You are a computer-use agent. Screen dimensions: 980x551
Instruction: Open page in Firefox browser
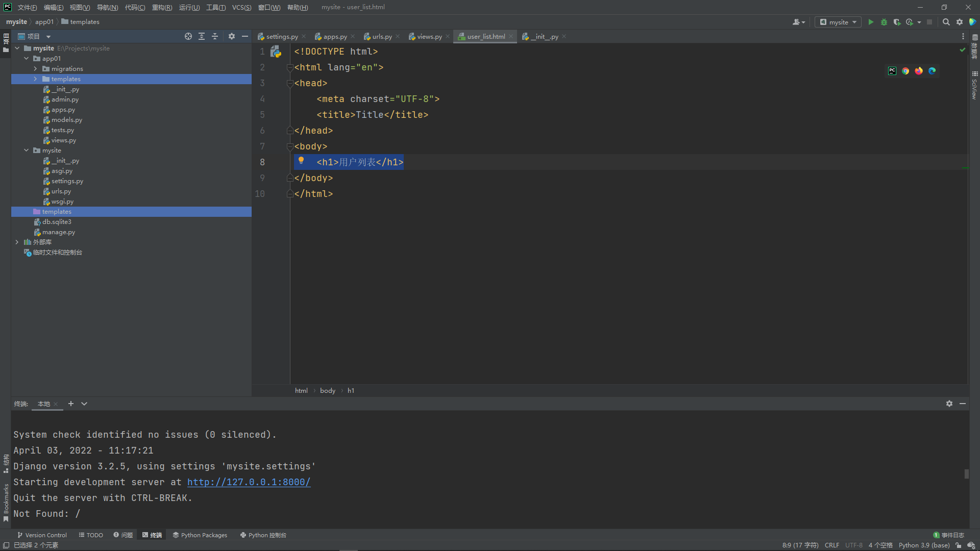[x=919, y=71]
